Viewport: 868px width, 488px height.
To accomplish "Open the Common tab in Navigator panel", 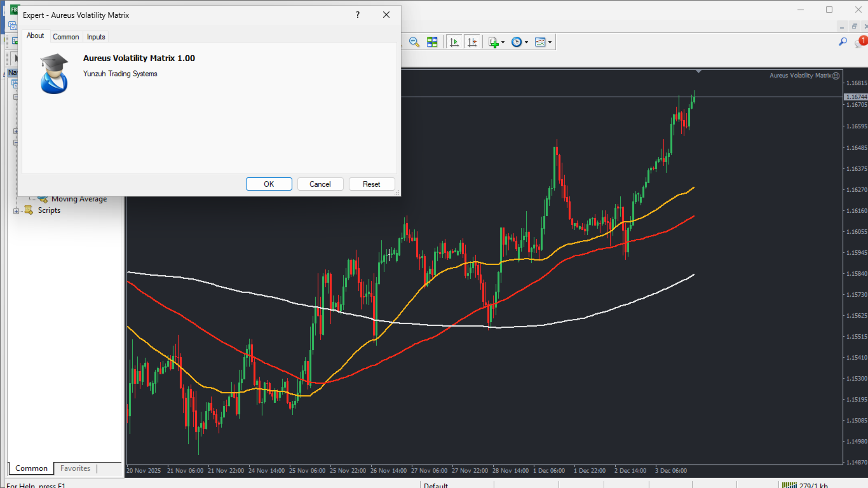I will [32, 468].
